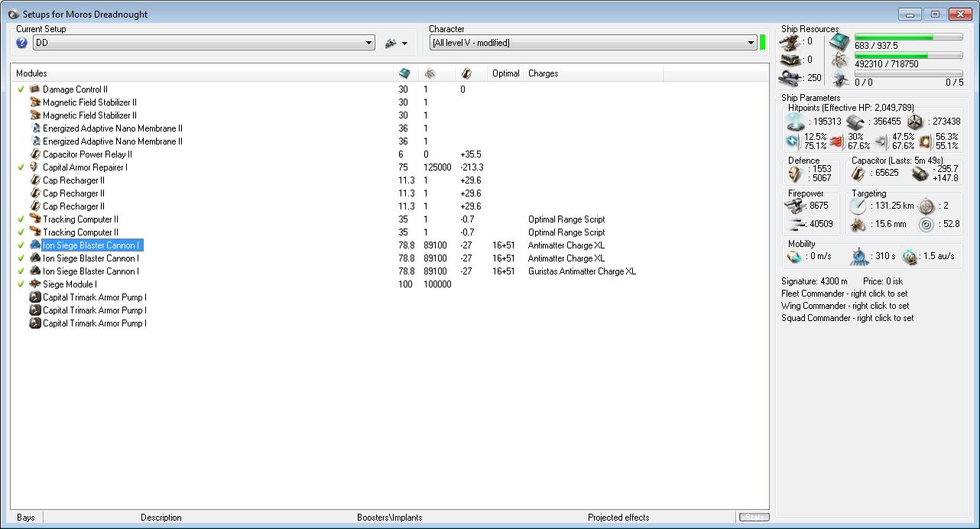Click the Capacitor Power Relay II module icon
The height and width of the screenshot is (529, 980).
tap(34, 154)
